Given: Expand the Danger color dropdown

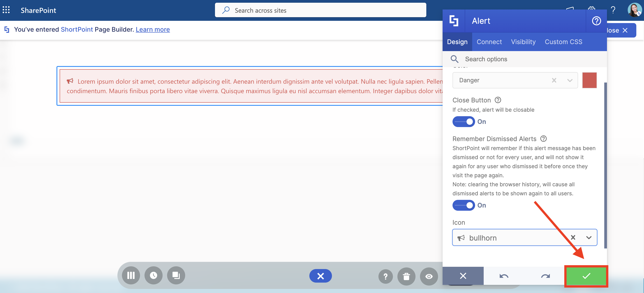Looking at the screenshot, I should pos(570,80).
